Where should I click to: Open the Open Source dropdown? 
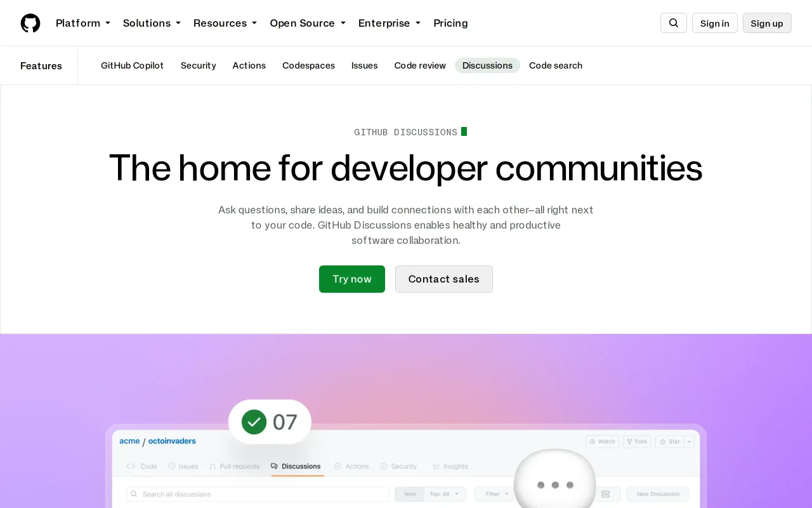308,23
